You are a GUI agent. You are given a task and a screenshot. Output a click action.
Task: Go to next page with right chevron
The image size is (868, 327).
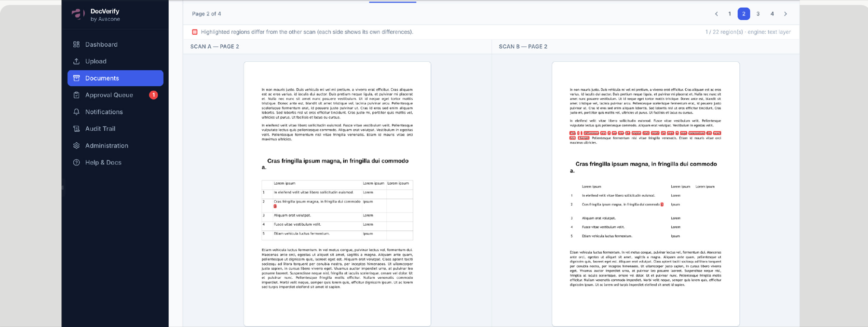click(786, 14)
